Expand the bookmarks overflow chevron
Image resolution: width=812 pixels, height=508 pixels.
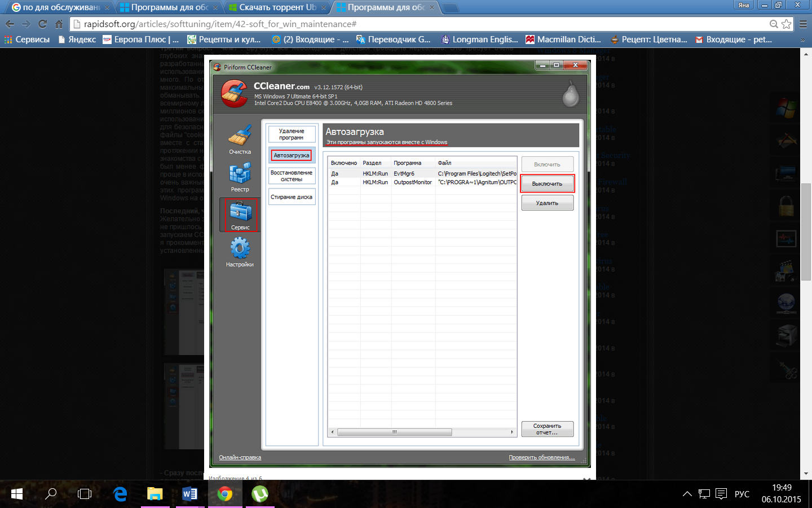803,40
